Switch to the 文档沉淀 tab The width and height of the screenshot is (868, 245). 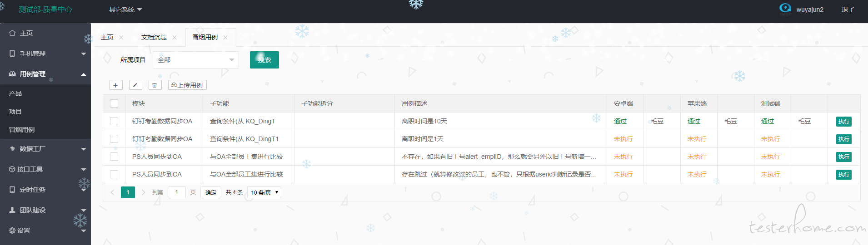click(x=154, y=38)
